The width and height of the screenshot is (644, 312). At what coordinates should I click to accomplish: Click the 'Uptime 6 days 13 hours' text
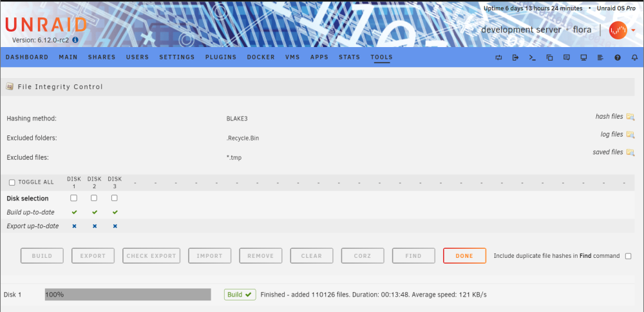click(x=533, y=8)
